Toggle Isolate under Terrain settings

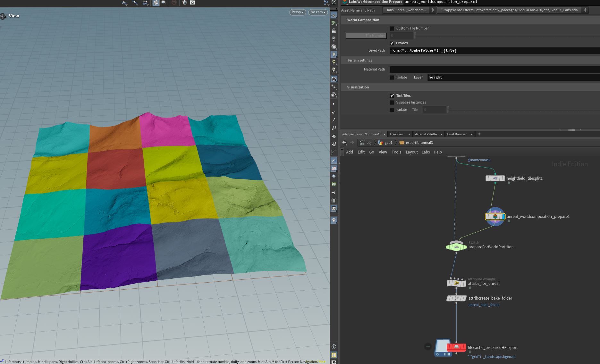392,78
